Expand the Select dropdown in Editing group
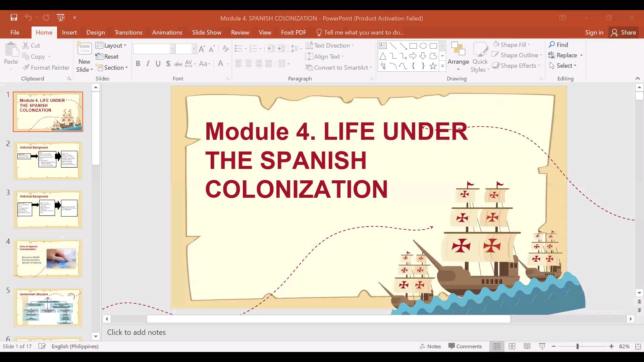This screenshot has height=362, width=644. [x=563, y=66]
